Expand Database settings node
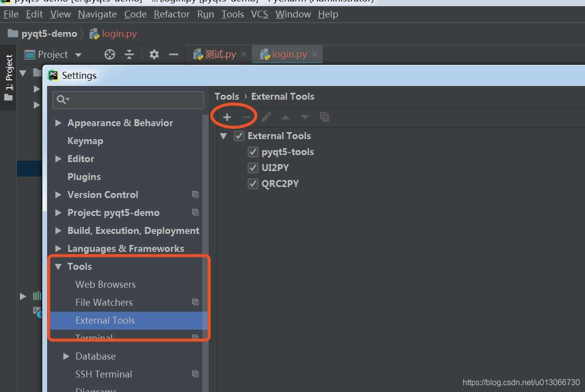 [x=66, y=356]
